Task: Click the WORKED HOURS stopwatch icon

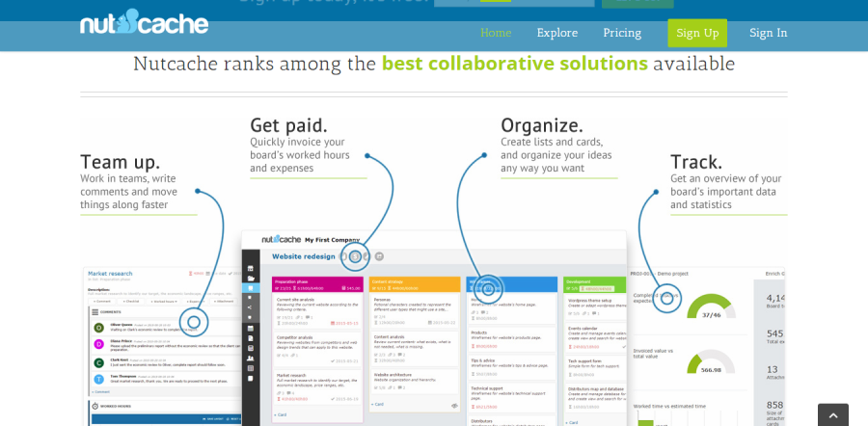Action: [95, 406]
